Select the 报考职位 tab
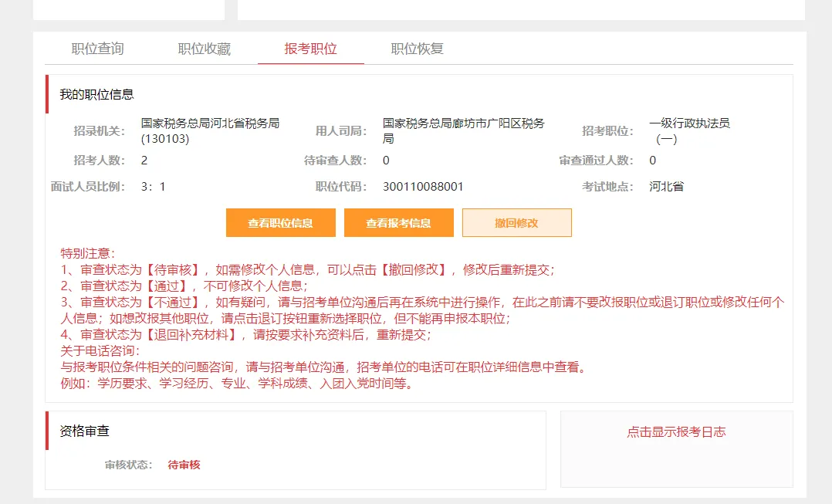 [310, 49]
